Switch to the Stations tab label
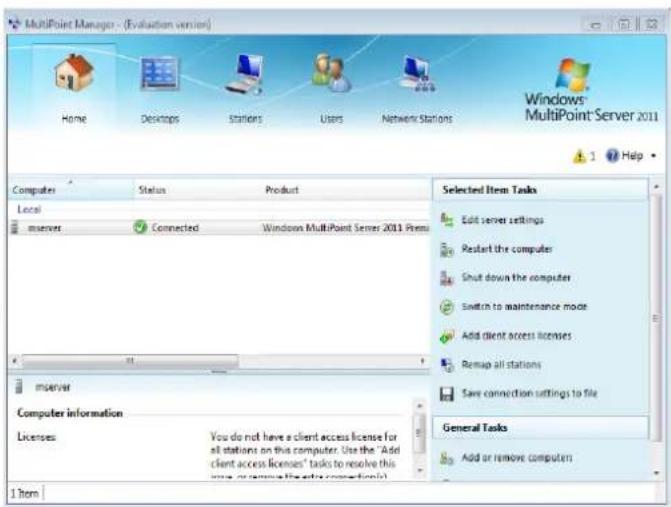 coord(245,119)
